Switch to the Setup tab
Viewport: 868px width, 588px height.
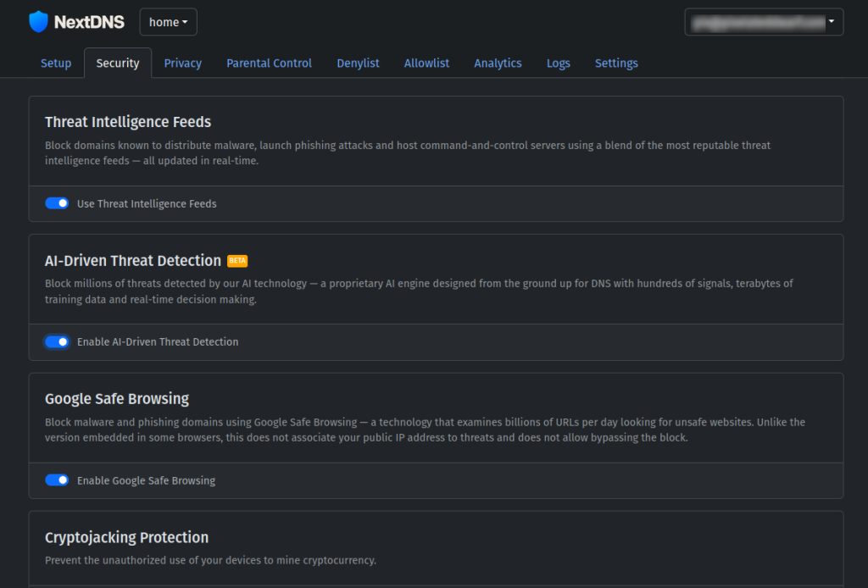(56, 63)
